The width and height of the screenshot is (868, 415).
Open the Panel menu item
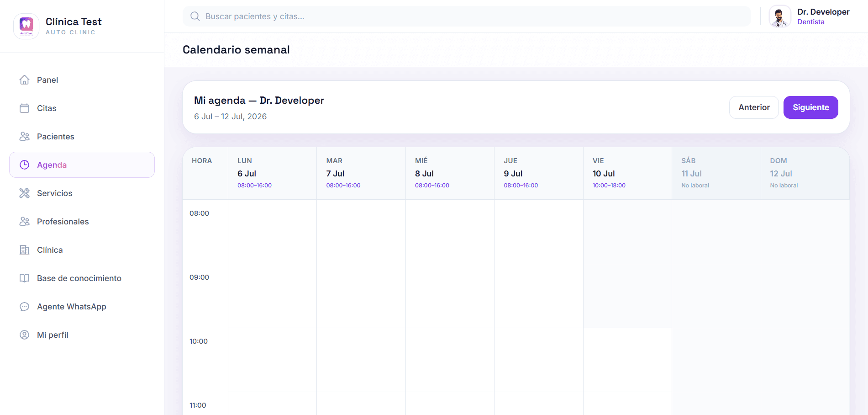[82, 80]
